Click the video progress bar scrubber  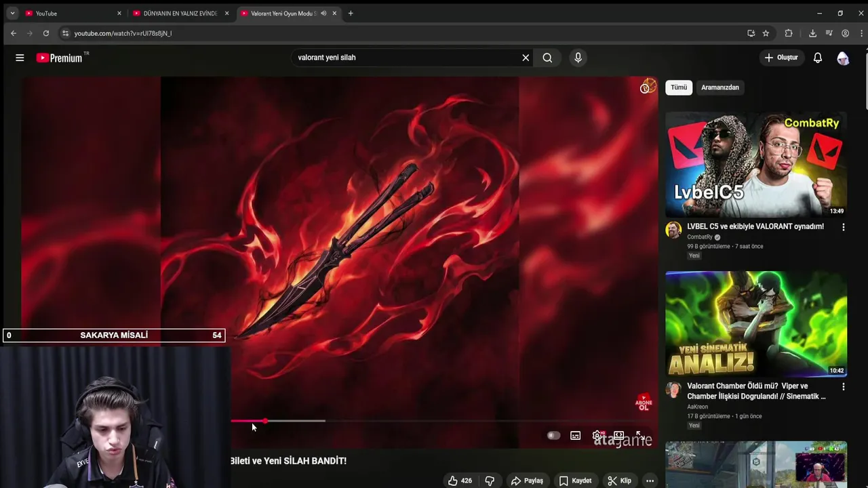pyautogui.click(x=265, y=421)
